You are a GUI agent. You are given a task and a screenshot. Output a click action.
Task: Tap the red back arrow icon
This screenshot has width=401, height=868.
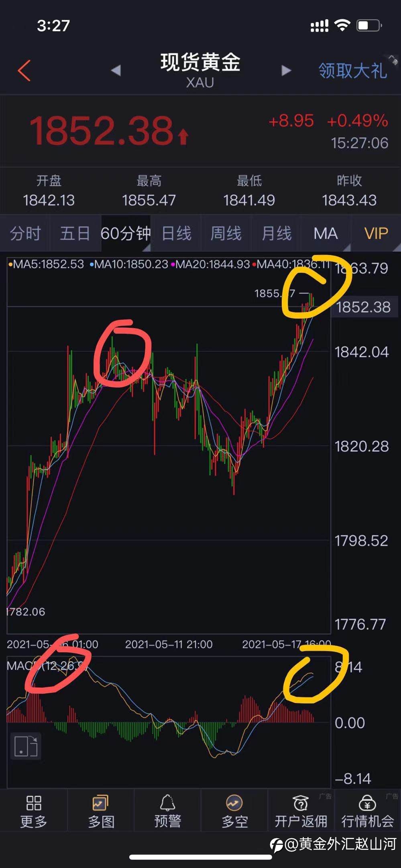(24, 71)
